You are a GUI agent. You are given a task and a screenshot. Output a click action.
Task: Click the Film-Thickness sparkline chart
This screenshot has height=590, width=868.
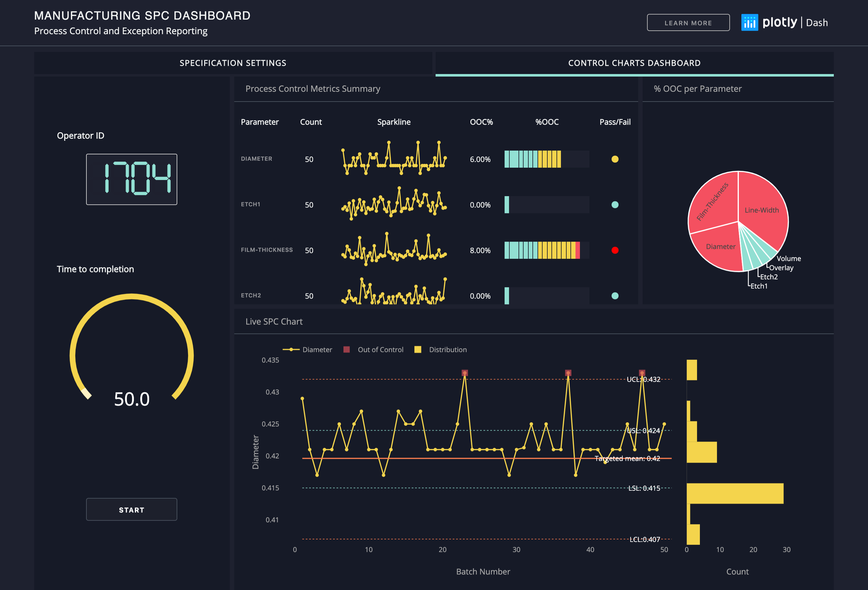394,249
